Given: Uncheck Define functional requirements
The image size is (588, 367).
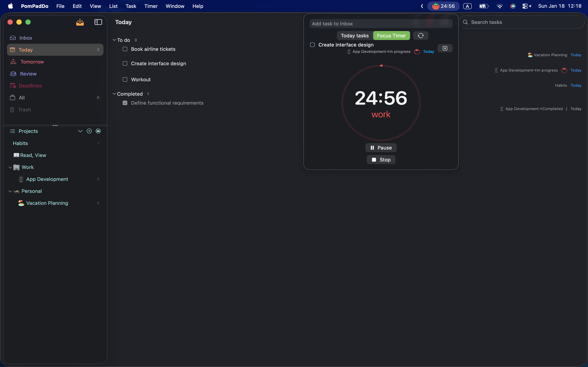Looking at the screenshot, I should [125, 103].
